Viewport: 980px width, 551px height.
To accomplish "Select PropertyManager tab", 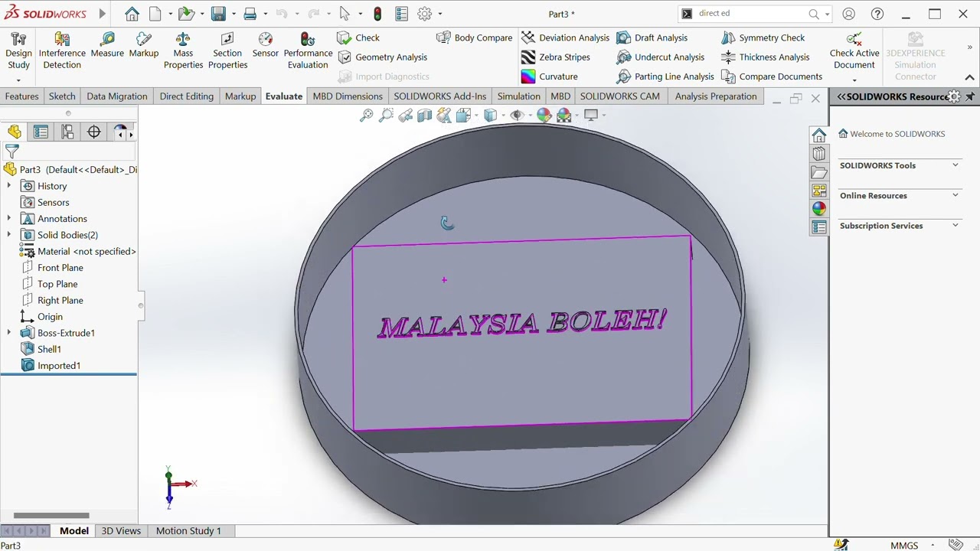I will click(x=41, y=132).
